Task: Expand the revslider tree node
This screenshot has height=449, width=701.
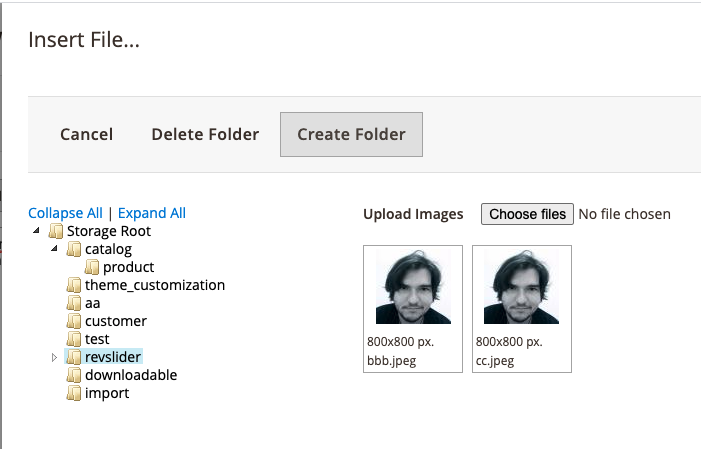Action: coord(55,357)
